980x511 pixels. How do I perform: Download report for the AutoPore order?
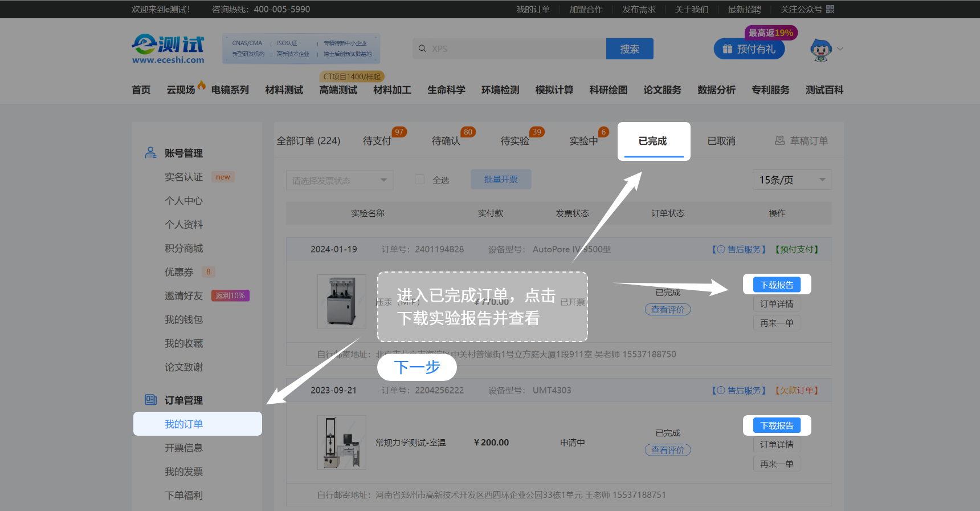click(777, 285)
